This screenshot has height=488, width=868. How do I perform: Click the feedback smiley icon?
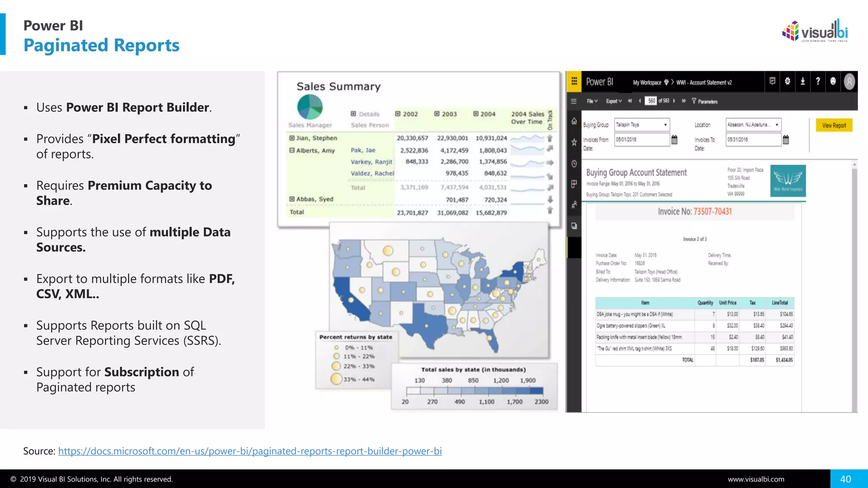[833, 81]
